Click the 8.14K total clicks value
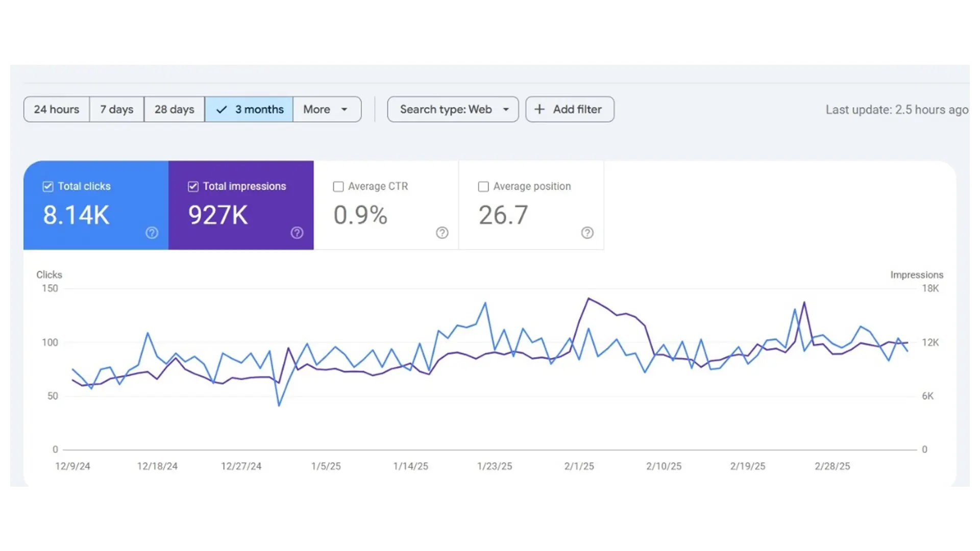Screen dimensions: 980x551 click(x=76, y=215)
